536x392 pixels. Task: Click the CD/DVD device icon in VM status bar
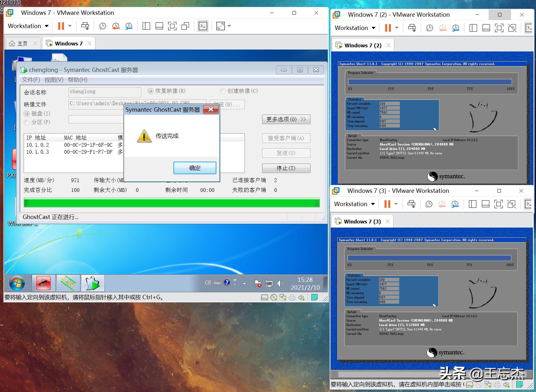tap(274, 297)
